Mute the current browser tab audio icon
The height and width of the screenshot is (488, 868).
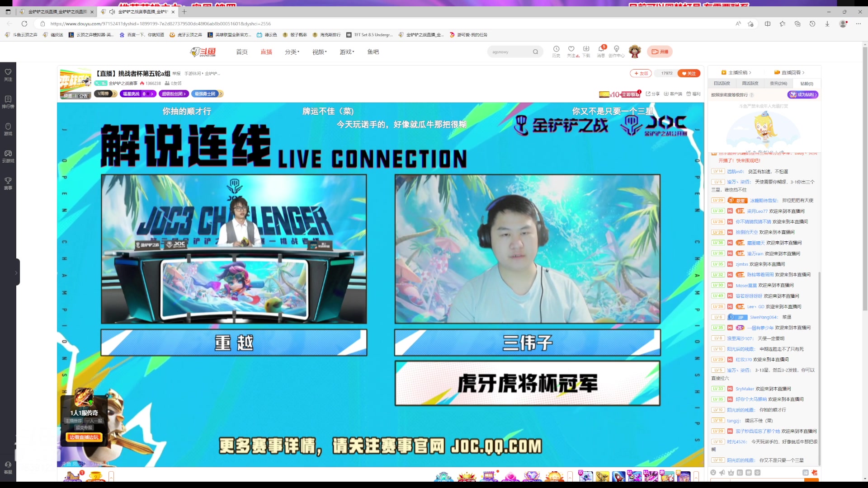coord(112,12)
